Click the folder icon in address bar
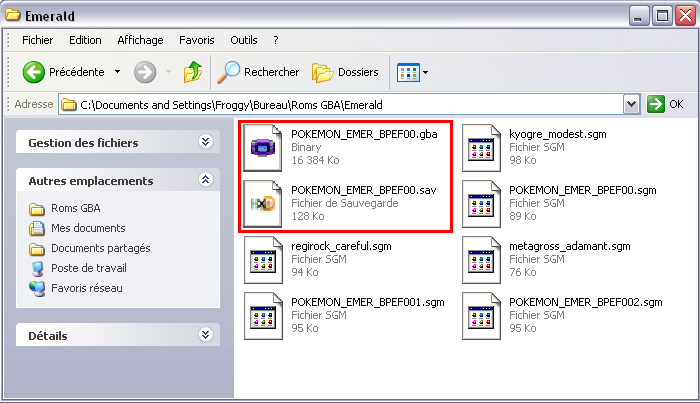Image resolution: width=700 pixels, height=403 pixels. (68, 105)
